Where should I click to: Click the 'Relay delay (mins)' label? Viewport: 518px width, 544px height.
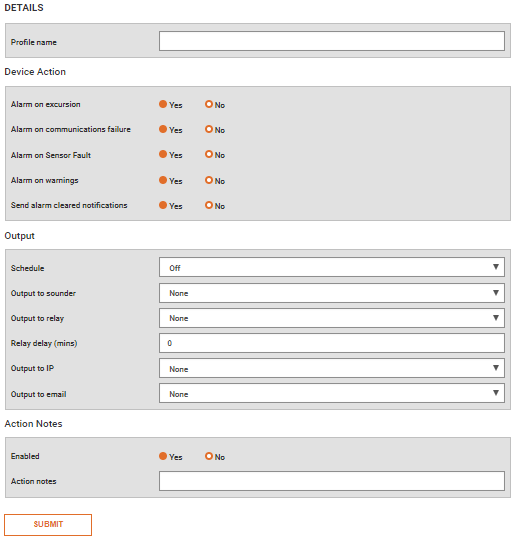click(x=44, y=343)
